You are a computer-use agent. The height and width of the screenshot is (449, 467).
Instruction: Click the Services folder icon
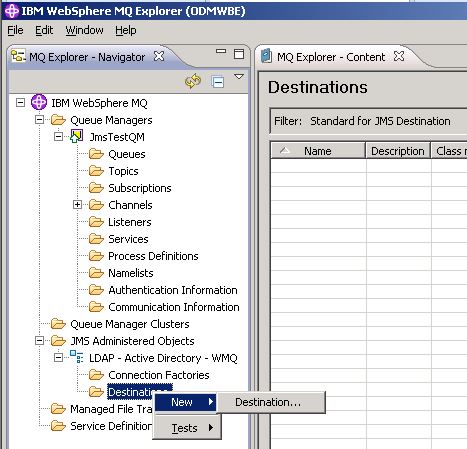96,239
